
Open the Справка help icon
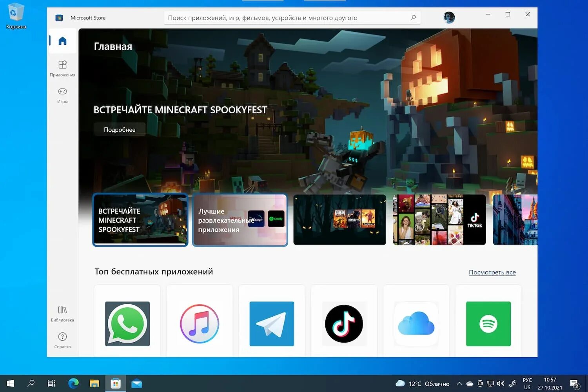click(x=62, y=340)
